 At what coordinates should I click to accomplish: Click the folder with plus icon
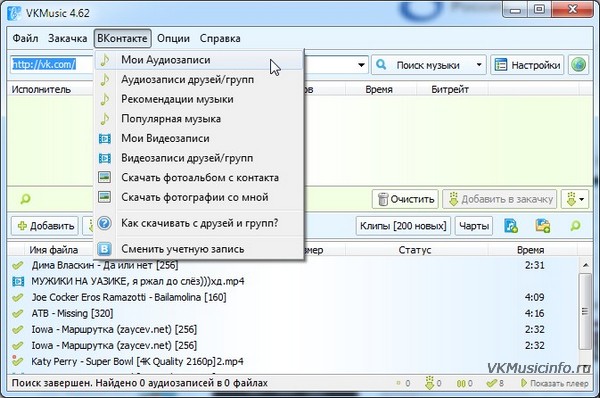click(543, 226)
